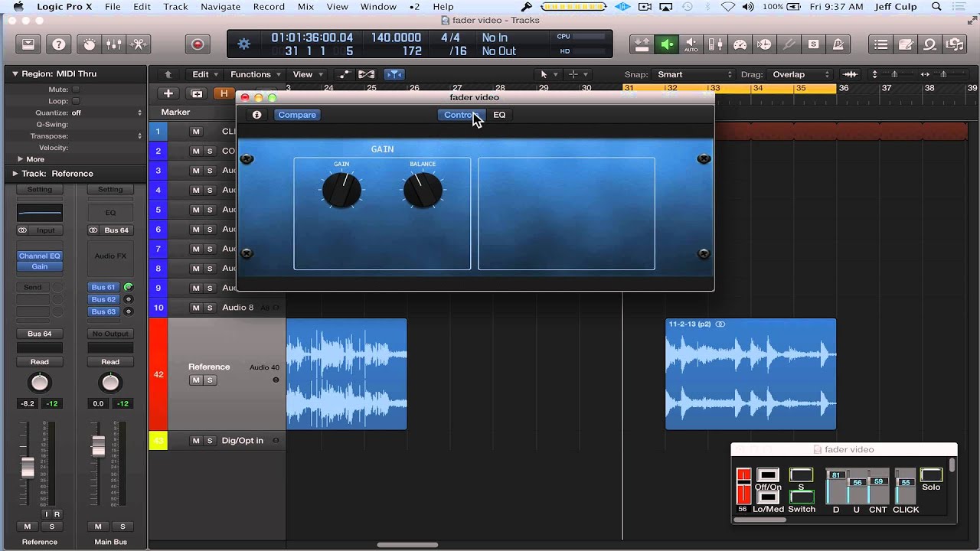Click Reference channel volume fader
980x551 pixels.
coord(28,467)
